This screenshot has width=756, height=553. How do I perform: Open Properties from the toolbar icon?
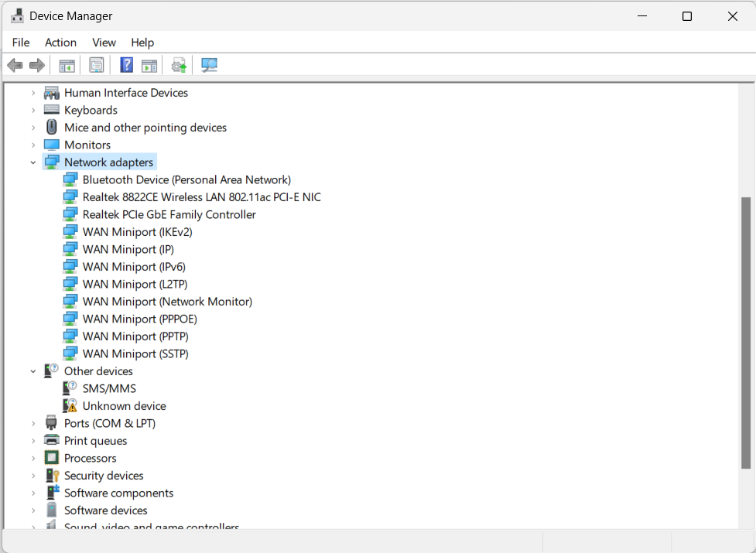pos(97,66)
